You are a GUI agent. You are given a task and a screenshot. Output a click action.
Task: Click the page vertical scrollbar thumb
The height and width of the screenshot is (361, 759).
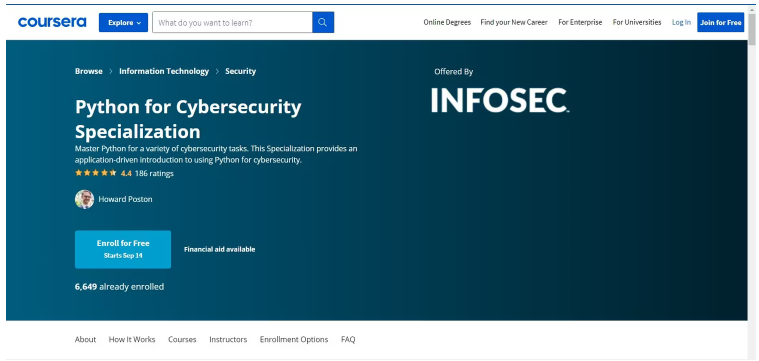752,29
